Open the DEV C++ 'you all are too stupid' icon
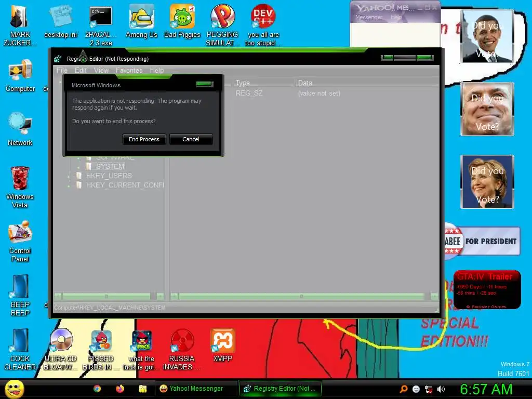The image size is (532, 399). point(263,24)
